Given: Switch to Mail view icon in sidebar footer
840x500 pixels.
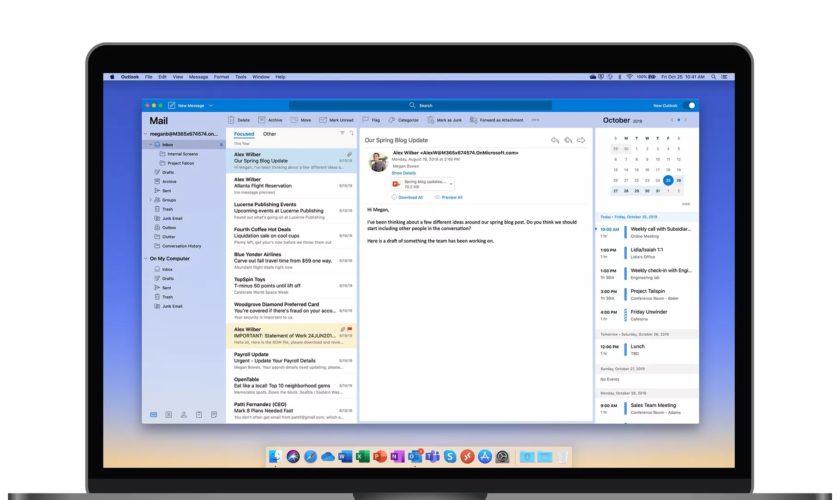Looking at the screenshot, I should [154, 415].
